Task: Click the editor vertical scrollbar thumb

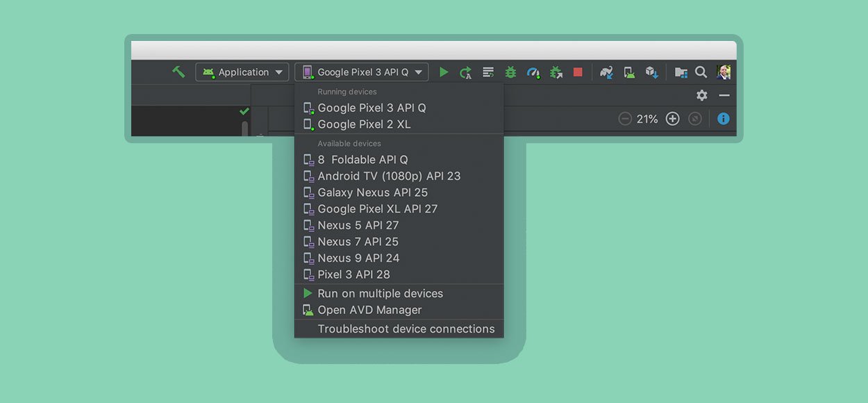Action: tap(244, 129)
